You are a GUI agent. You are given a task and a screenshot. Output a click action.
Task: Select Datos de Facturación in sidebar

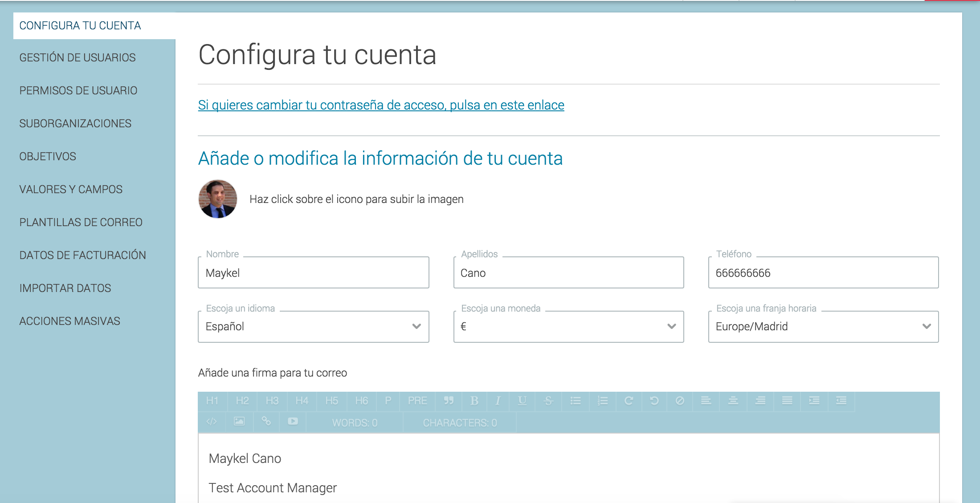coord(82,256)
